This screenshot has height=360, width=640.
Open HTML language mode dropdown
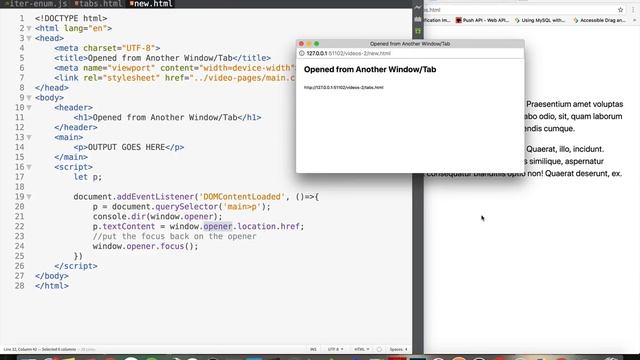[x=362, y=349]
